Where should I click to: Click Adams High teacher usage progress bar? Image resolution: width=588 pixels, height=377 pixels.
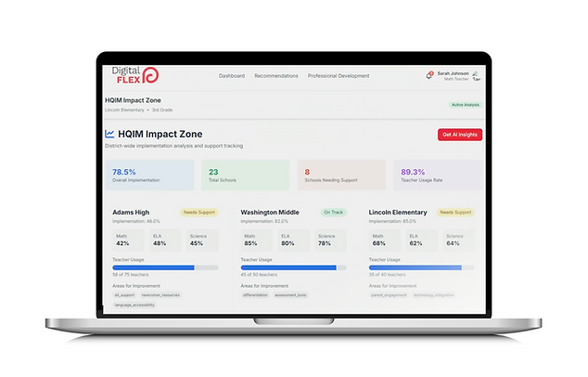pyautogui.click(x=165, y=267)
